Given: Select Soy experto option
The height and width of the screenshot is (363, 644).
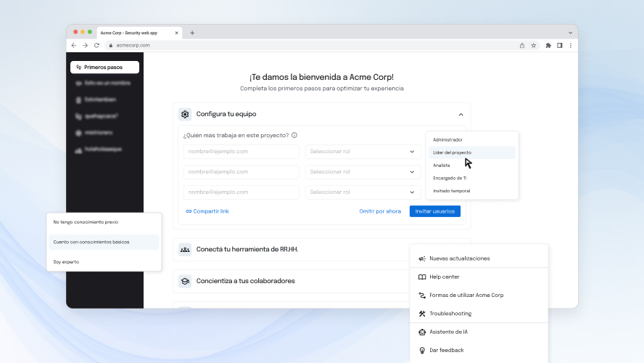Looking at the screenshot, I should (x=104, y=262).
